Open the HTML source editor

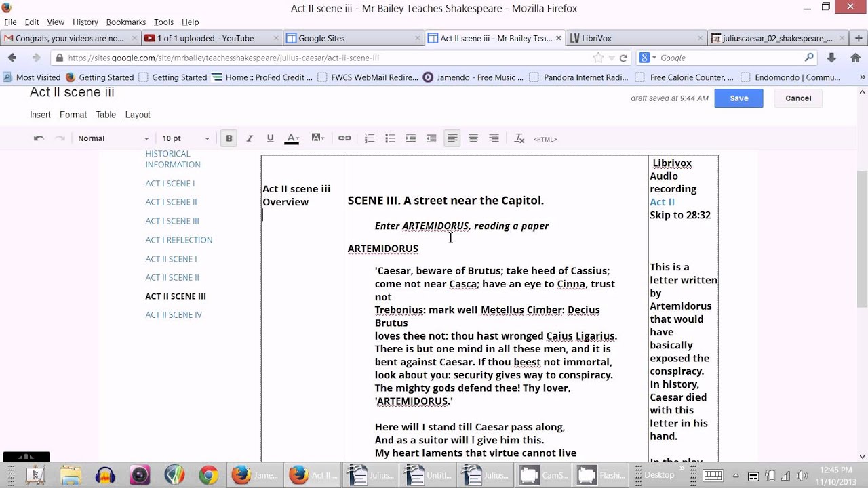coord(545,139)
